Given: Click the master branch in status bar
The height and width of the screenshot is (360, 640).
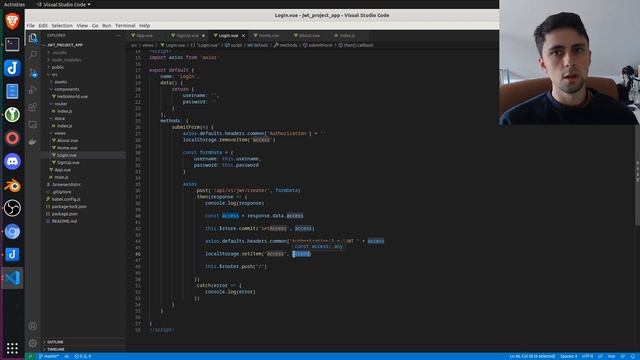Looking at the screenshot, I should click(49, 356).
